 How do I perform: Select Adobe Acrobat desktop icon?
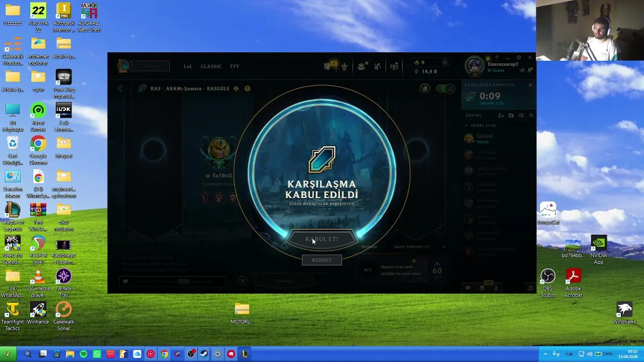[574, 284]
